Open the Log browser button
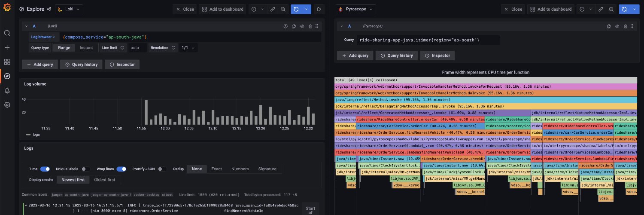The width and height of the screenshot is (644, 215). point(43,37)
